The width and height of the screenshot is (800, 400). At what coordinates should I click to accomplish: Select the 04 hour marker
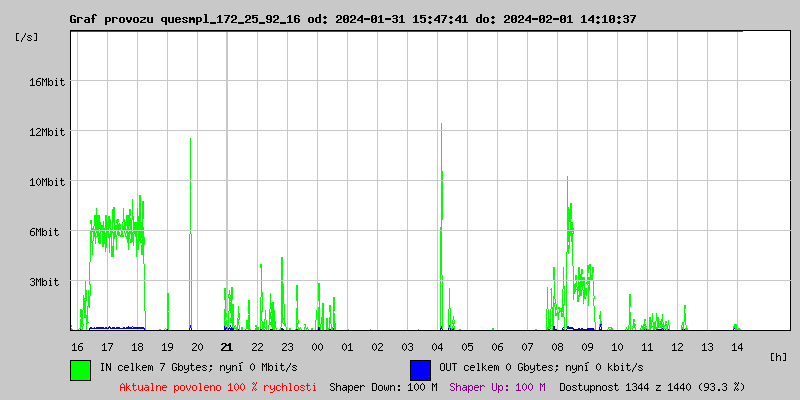click(437, 347)
